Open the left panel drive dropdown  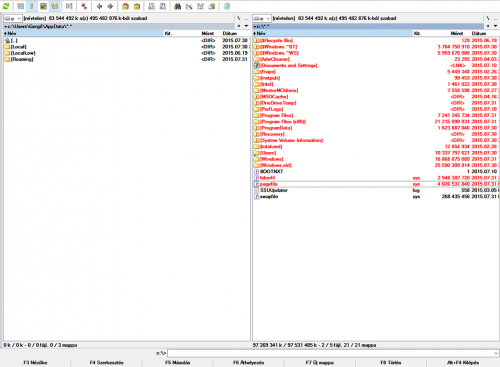[x=13, y=18]
